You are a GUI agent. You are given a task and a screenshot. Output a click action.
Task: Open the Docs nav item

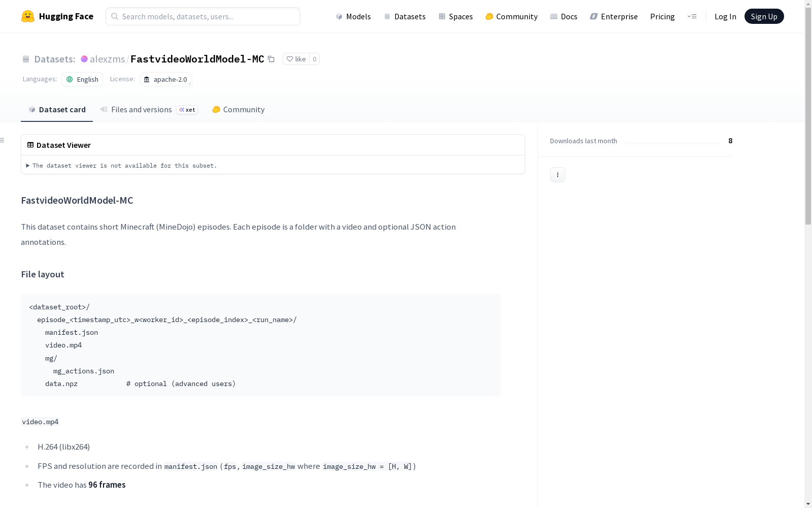click(563, 16)
